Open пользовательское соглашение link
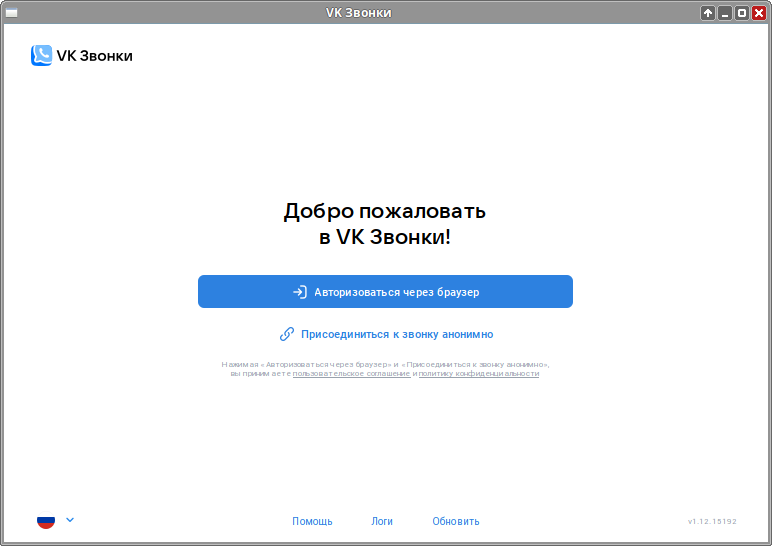 (x=352, y=374)
